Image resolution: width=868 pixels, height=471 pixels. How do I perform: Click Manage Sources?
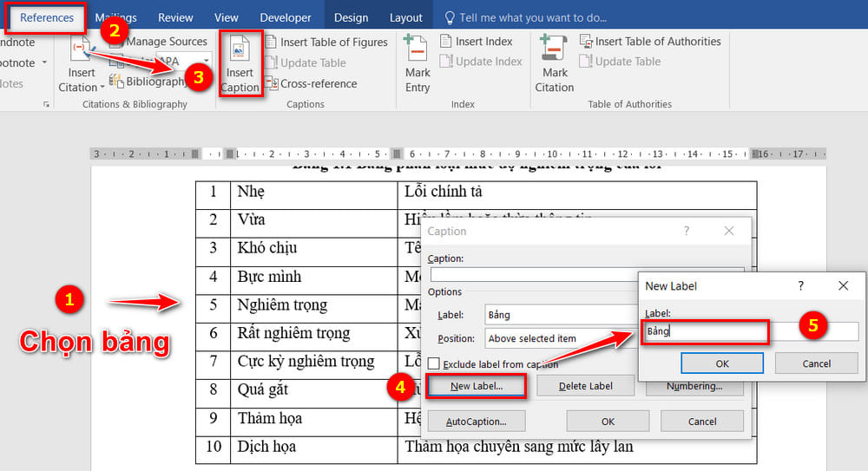point(166,42)
